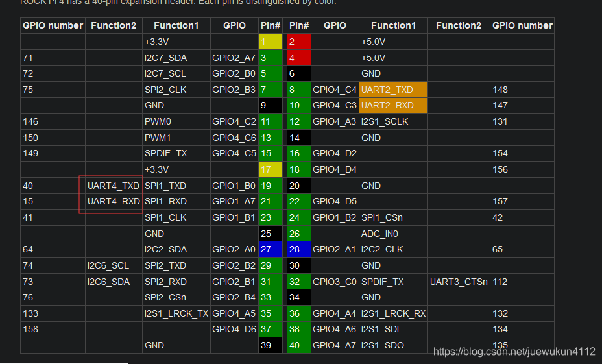Select the UART3_CTSn cell
The width and height of the screenshot is (602, 364).
click(459, 282)
